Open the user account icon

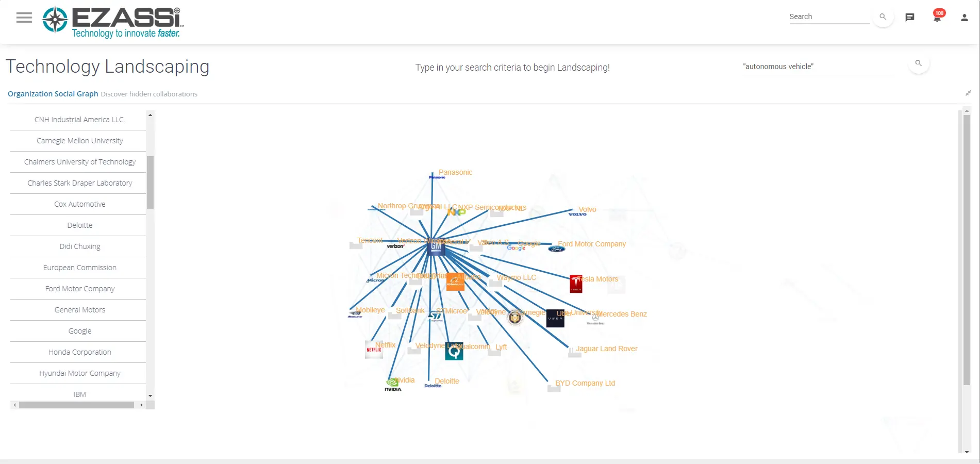point(965,18)
